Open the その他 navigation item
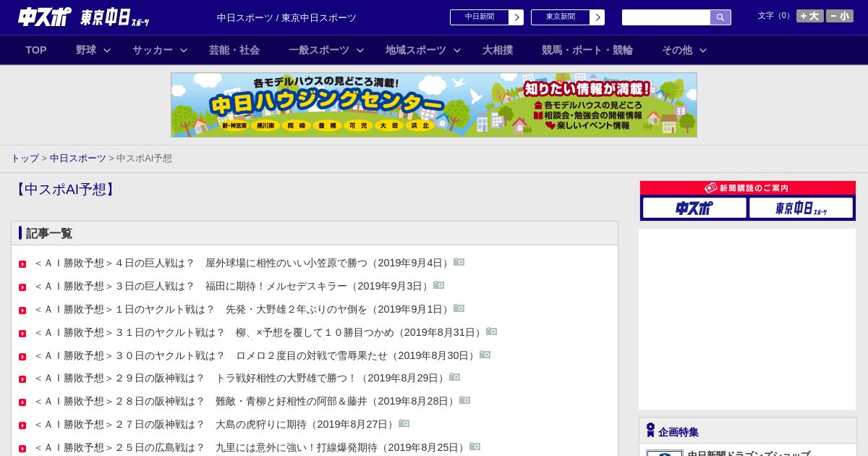The image size is (868, 456). click(677, 50)
